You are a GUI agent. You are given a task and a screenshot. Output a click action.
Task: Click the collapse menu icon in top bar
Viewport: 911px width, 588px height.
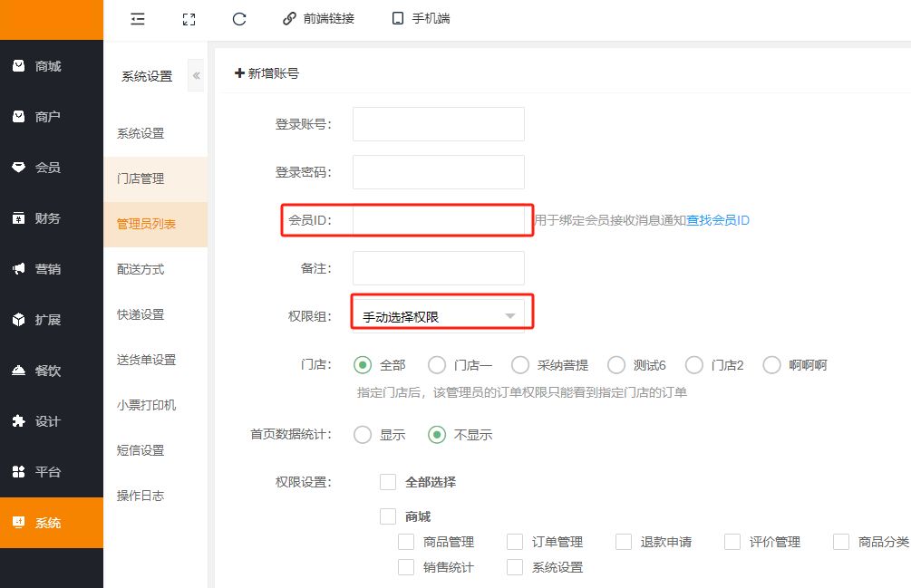(x=138, y=18)
